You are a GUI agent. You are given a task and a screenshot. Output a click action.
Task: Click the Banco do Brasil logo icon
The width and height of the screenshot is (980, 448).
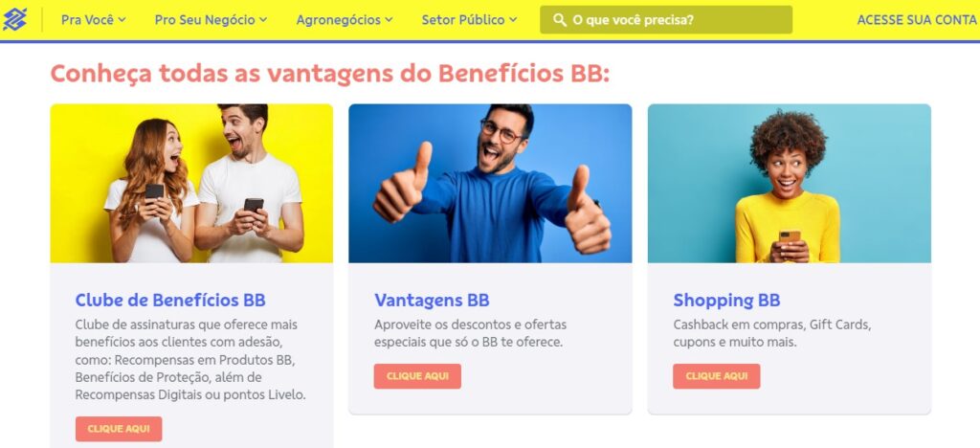[x=14, y=19]
